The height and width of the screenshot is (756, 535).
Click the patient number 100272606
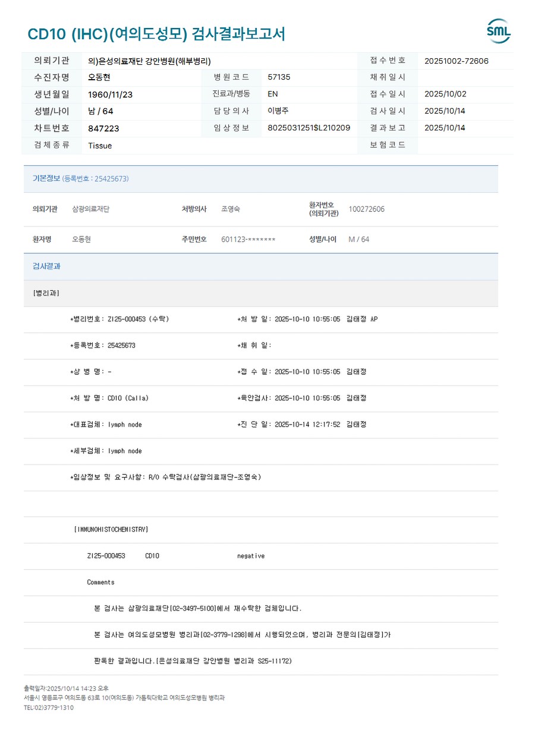pos(366,209)
